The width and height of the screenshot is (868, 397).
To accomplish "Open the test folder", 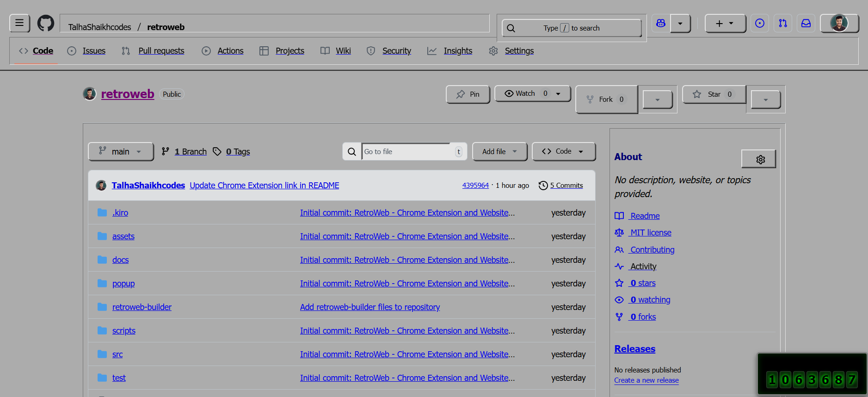I will [x=119, y=378].
